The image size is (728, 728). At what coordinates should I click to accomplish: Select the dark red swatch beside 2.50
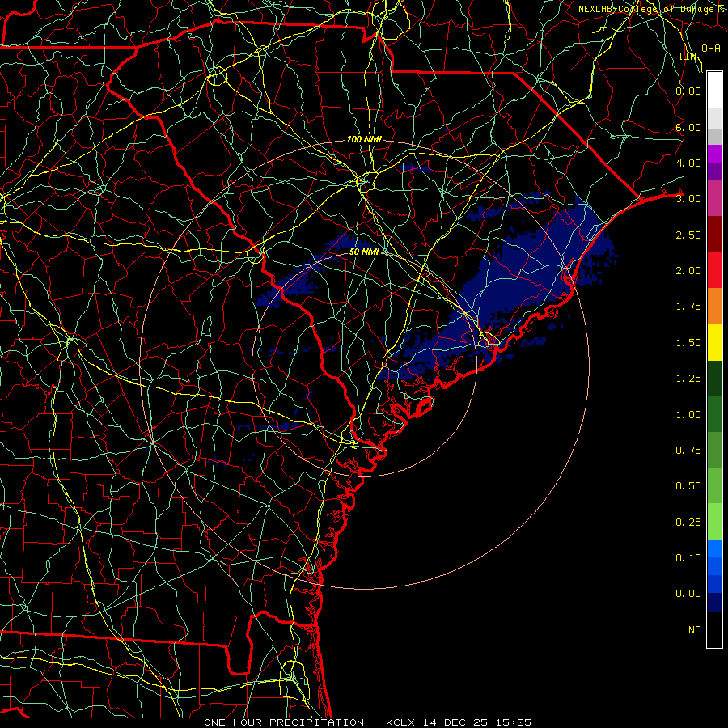pos(714,235)
